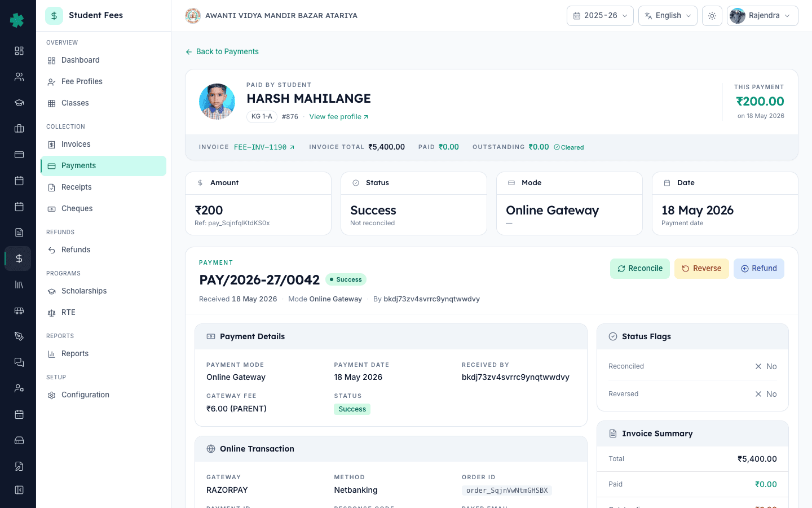Go to Refunds in the sidebar

click(103, 250)
